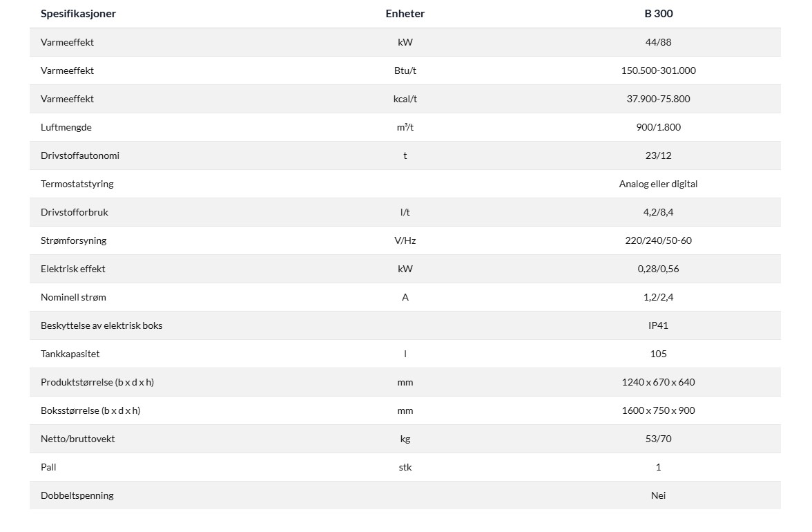Viewport: 812px width, 532px height.
Task: Click the "Nominell strøm" row label
Action: pyautogui.click(x=74, y=297)
